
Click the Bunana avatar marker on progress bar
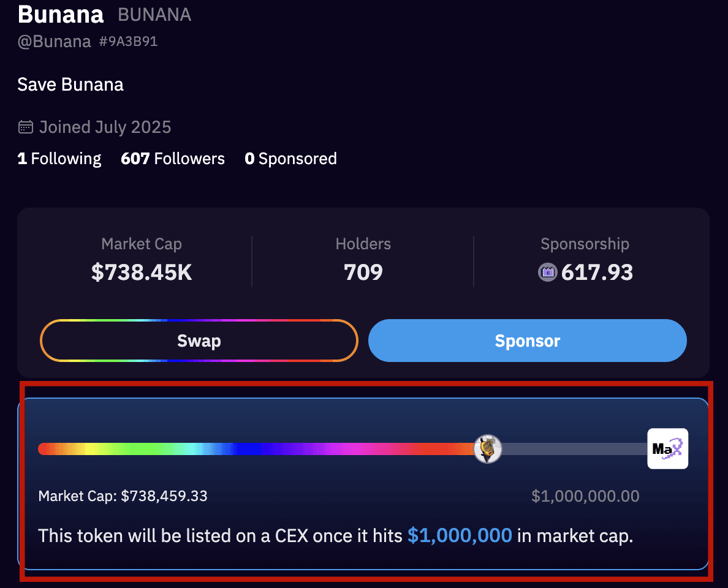[x=488, y=449]
